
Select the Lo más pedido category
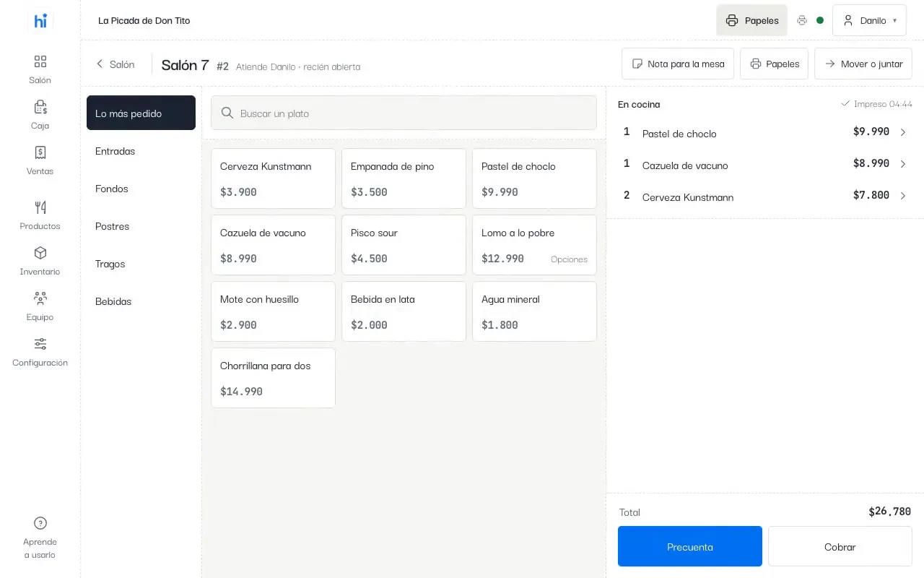(x=141, y=113)
